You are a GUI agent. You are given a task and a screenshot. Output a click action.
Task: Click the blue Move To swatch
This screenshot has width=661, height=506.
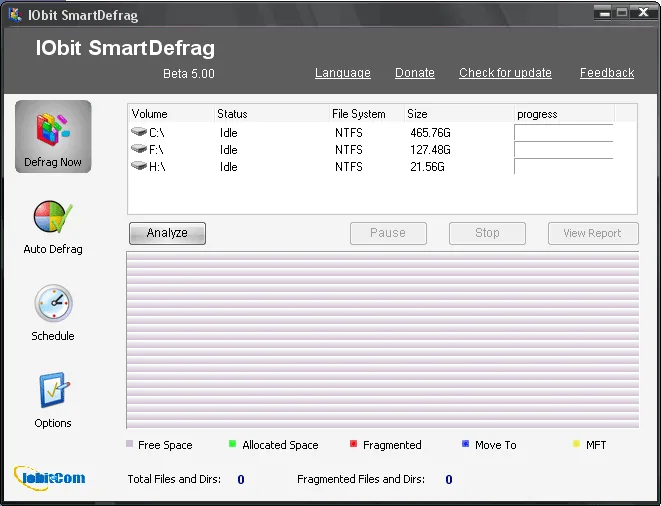click(x=465, y=444)
